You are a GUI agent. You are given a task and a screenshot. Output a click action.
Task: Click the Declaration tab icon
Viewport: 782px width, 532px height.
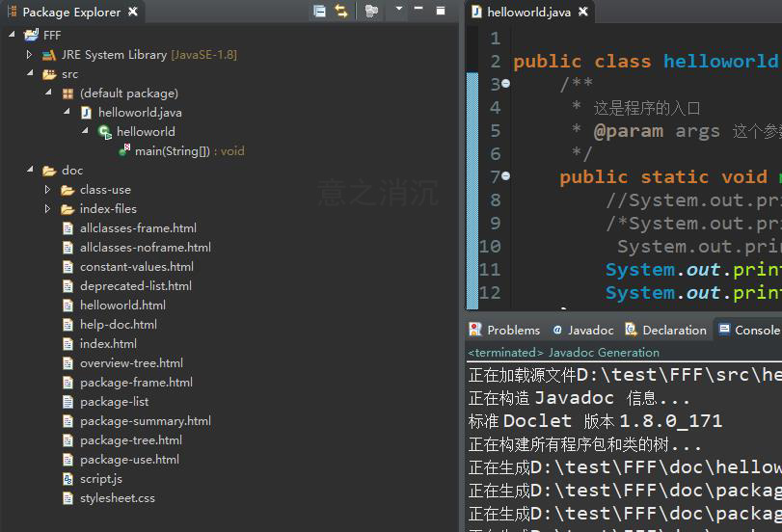(x=631, y=329)
